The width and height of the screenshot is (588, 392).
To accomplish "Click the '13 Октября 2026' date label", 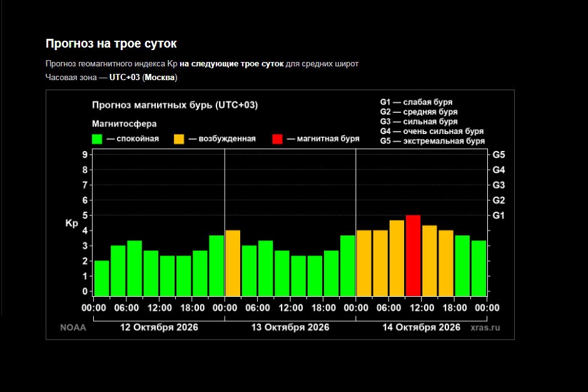I will coord(290,328).
